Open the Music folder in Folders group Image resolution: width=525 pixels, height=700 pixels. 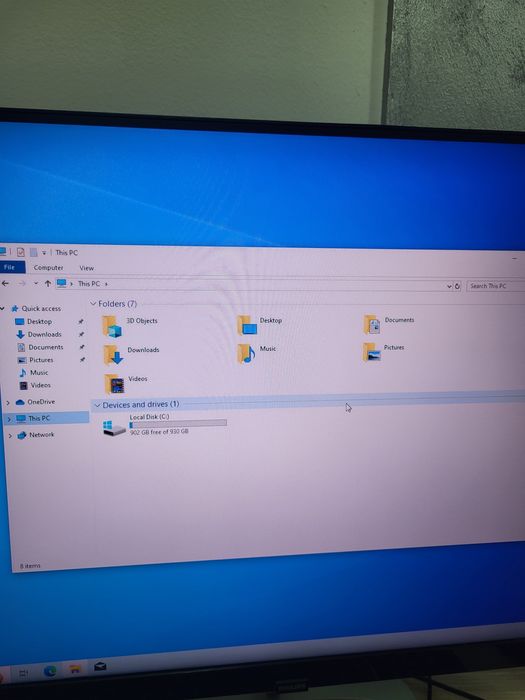point(246,354)
